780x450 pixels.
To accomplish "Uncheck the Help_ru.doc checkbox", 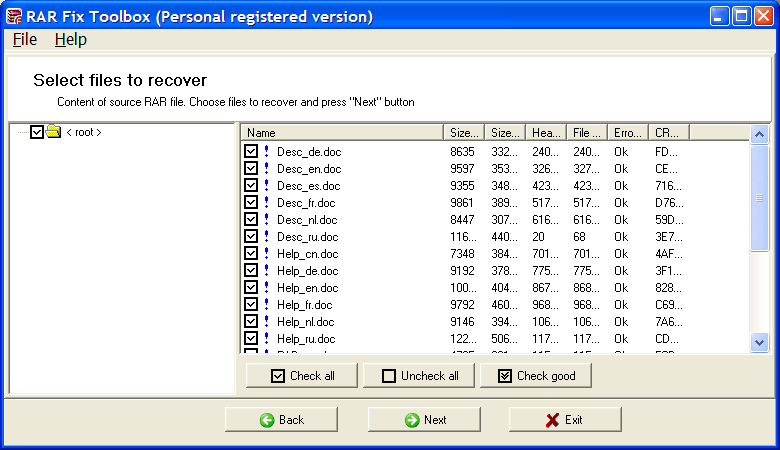I will (x=251, y=338).
